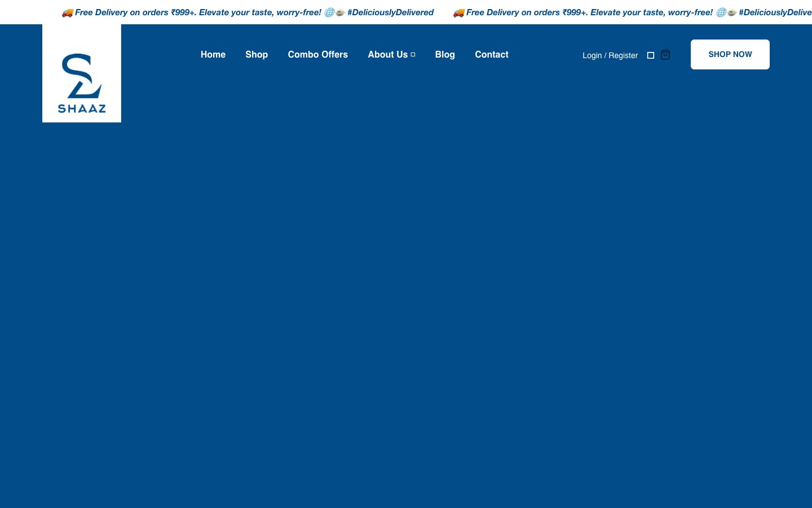The width and height of the screenshot is (812, 508).
Task: Go to the Home menu item
Action: [213, 55]
